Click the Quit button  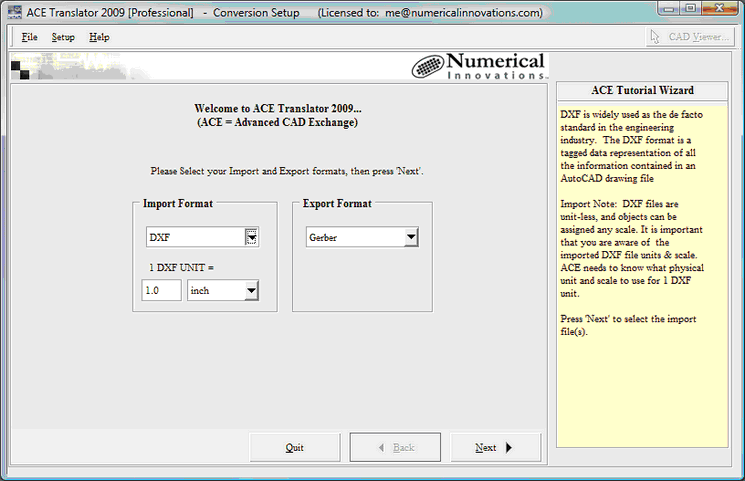(295, 447)
